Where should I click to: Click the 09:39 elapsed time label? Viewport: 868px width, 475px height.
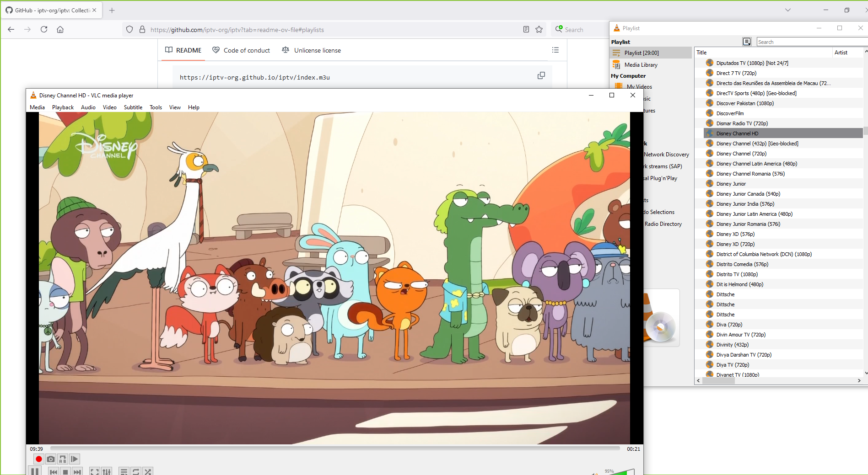[x=37, y=449]
